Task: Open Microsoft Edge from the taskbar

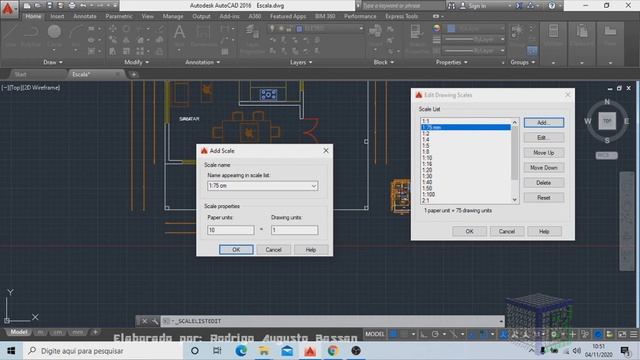Action: click(x=241, y=351)
